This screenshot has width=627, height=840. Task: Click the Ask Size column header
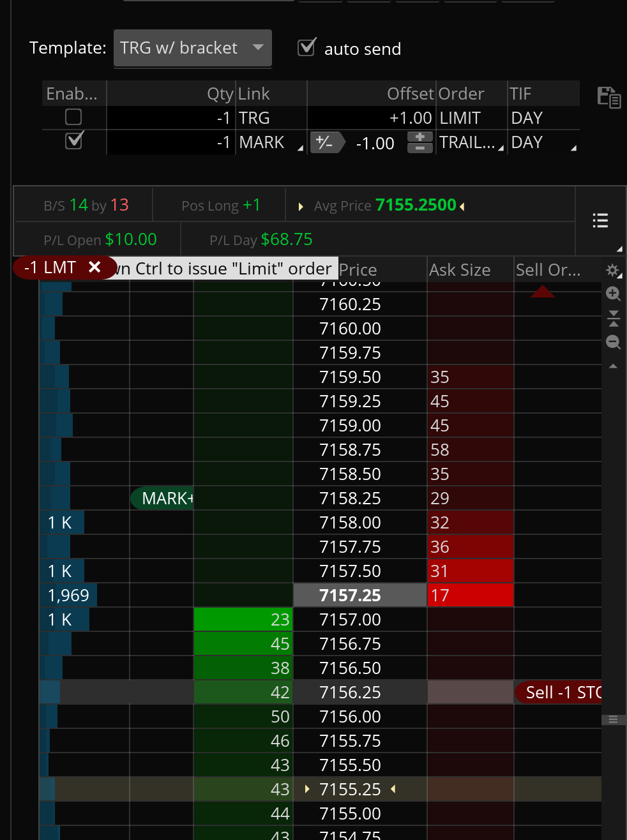click(x=460, y=270)
